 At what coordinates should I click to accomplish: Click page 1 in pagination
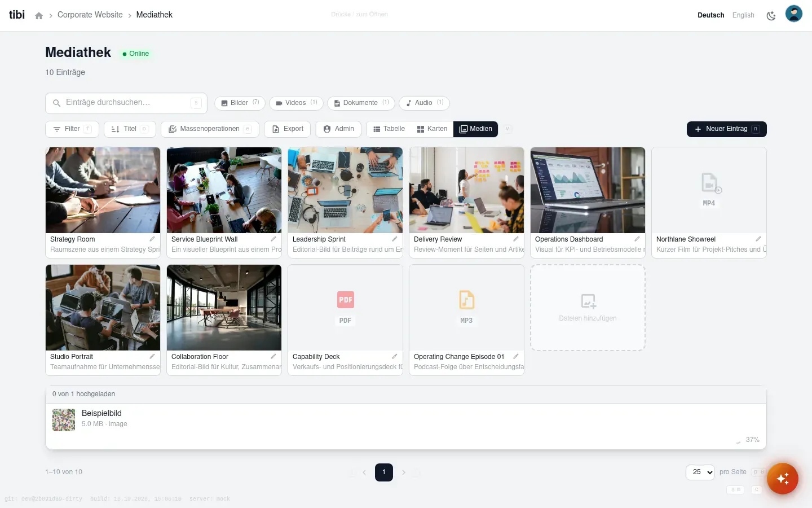pos(384,472)
